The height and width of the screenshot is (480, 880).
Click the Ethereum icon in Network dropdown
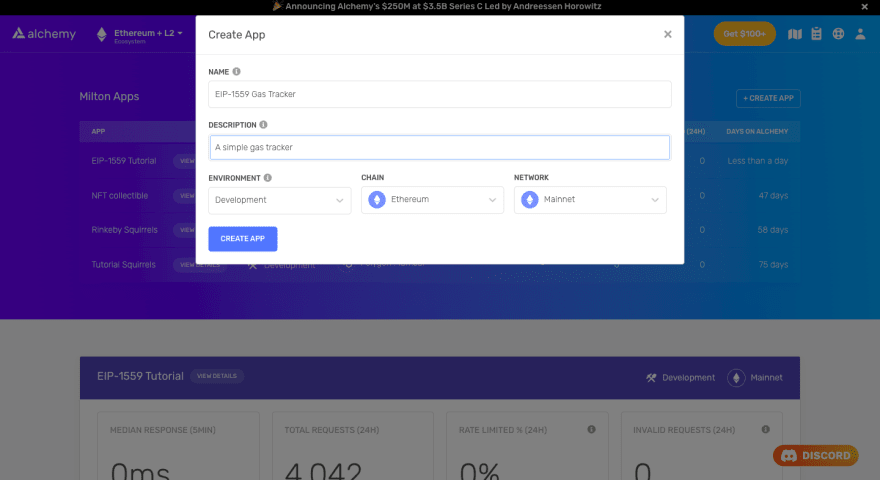tap(530, 199)
